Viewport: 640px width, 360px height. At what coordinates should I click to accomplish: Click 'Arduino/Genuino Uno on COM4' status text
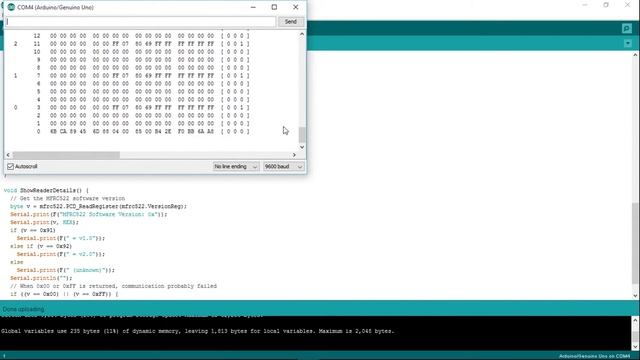594,356
